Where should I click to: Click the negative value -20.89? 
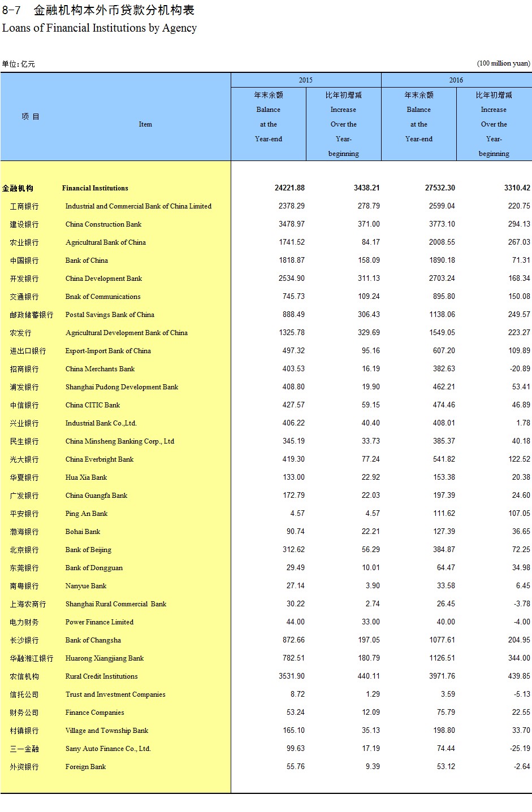click(x=520, y=369)
